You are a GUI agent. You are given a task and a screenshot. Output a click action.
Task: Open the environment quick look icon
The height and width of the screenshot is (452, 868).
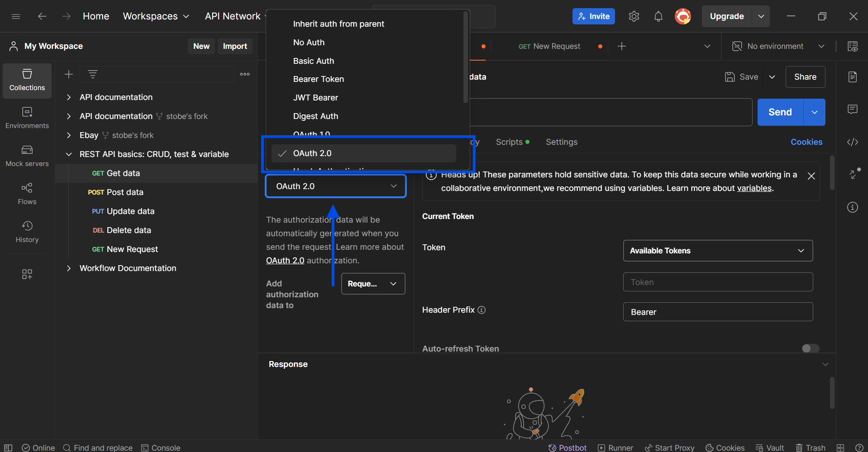point(853,46)
